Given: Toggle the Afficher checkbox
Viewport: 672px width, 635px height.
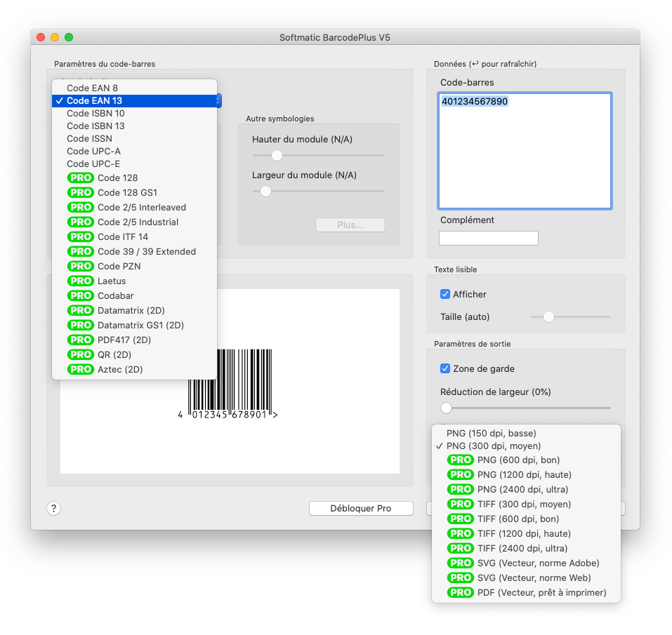Looking at the screenshot, I should pyautogui.click(x=445, y=295).
